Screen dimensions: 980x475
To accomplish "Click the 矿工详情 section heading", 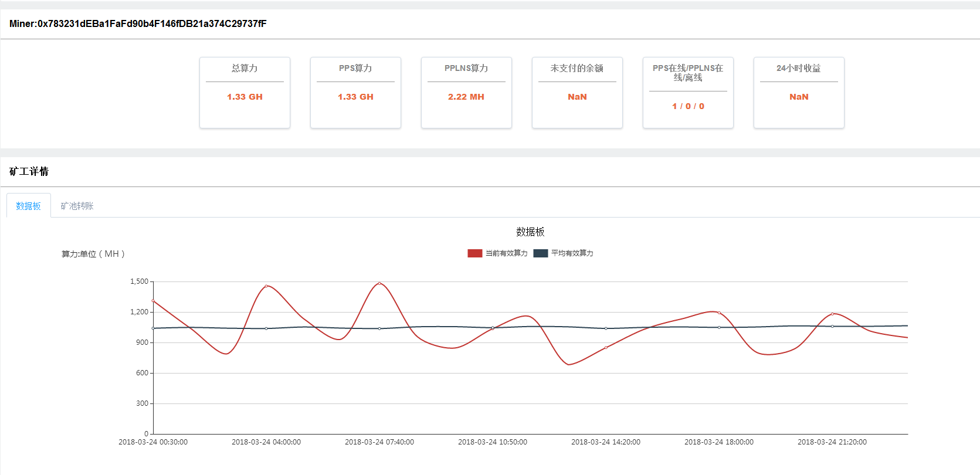I will (29, 171).
